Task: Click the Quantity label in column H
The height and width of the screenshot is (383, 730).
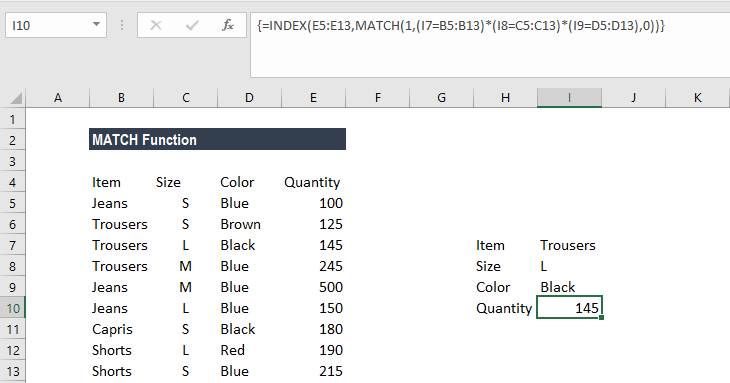Action: [x=504, y=309]
